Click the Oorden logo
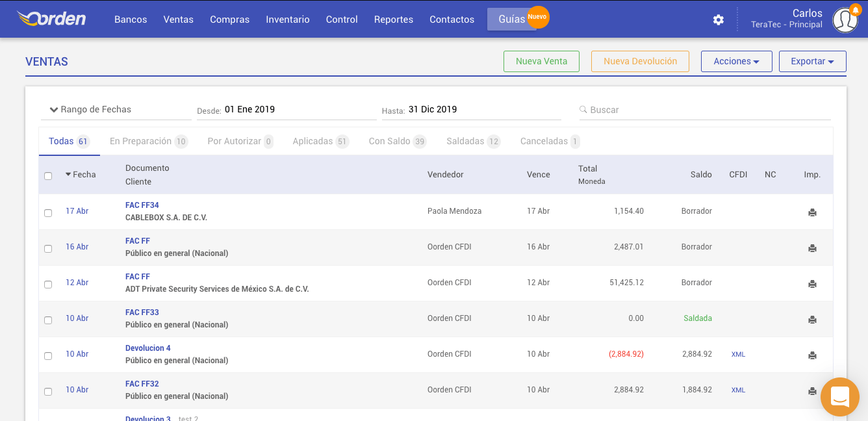This screenshot has width=868, height=421. [52, 19]
